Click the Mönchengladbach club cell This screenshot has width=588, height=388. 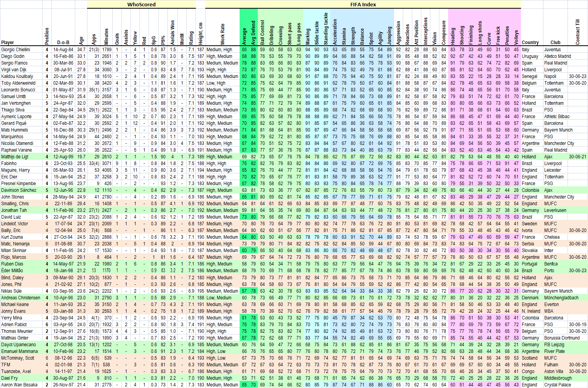(561, 298)
